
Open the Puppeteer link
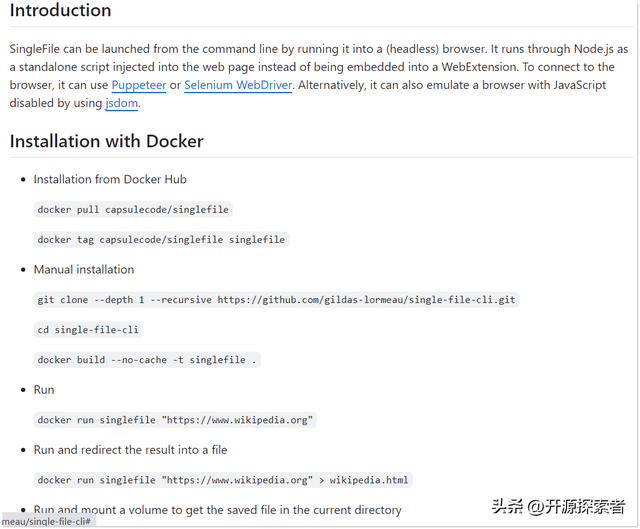coord(138,85)
